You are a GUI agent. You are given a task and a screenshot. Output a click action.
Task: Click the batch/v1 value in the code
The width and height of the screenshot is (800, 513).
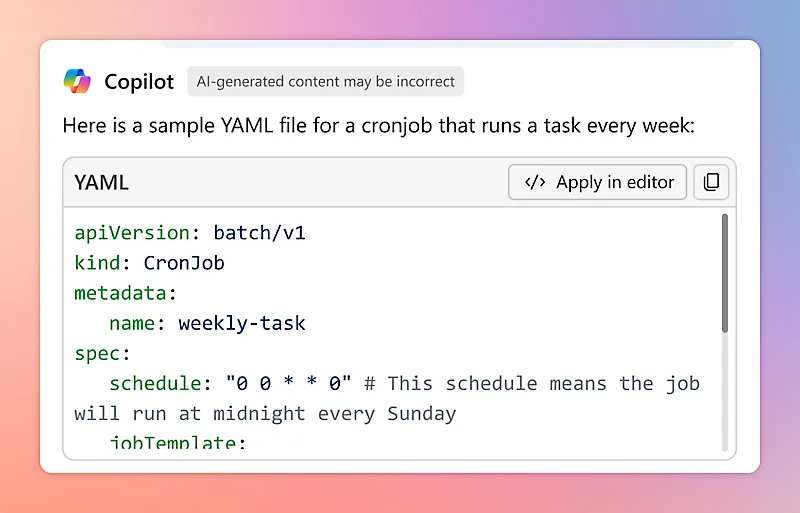point(259,233)
